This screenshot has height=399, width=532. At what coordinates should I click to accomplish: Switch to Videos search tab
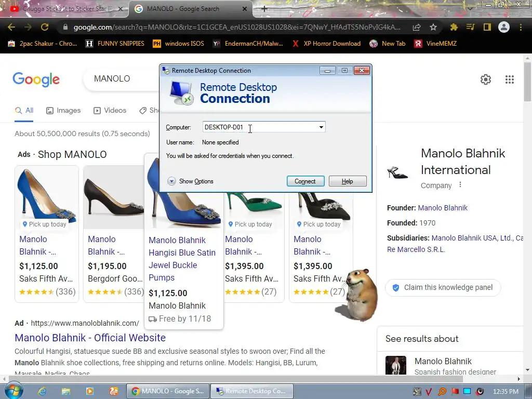110,111
